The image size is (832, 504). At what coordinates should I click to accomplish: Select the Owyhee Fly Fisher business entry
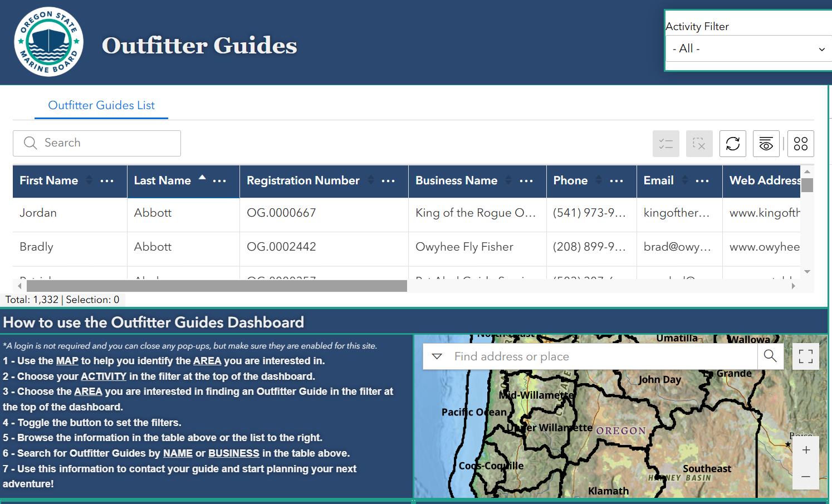pyautogui.click(x=464, y=246)
